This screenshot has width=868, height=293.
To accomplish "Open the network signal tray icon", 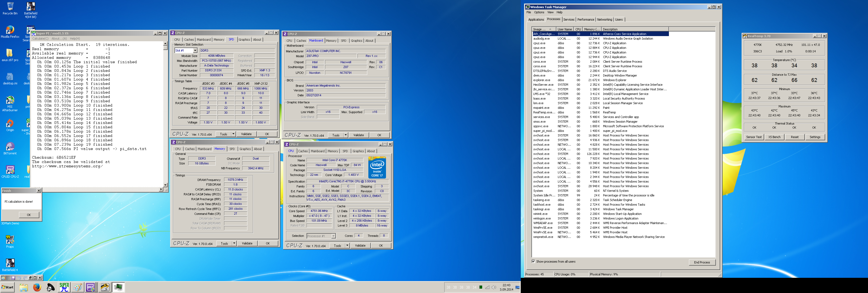I will 487,287.
